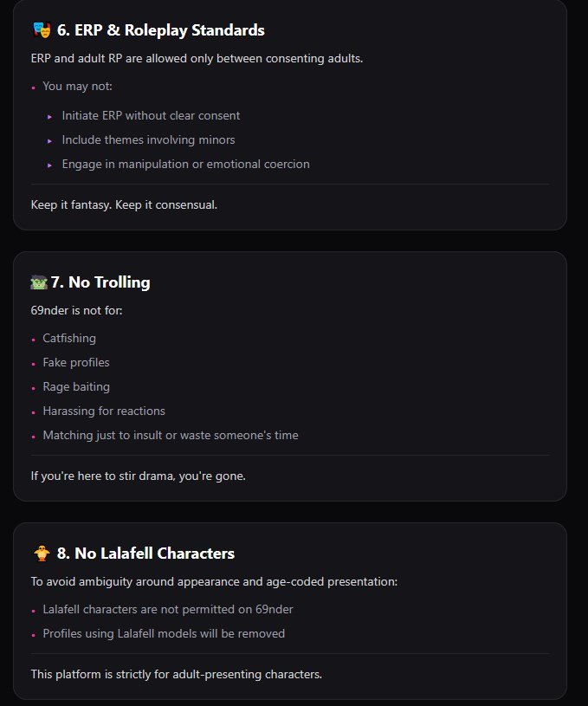Click "Lalafell characters are not permitted on 69nder"

[168, 610]
